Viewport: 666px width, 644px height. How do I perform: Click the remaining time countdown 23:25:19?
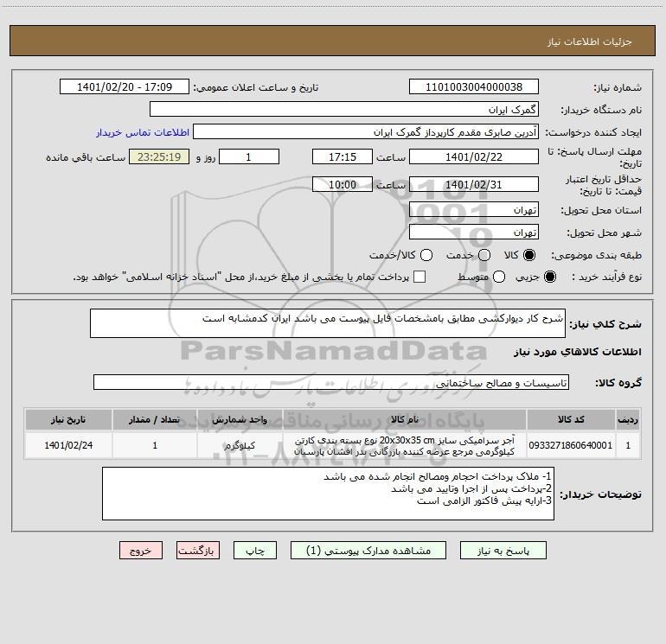tap(159, 157)
